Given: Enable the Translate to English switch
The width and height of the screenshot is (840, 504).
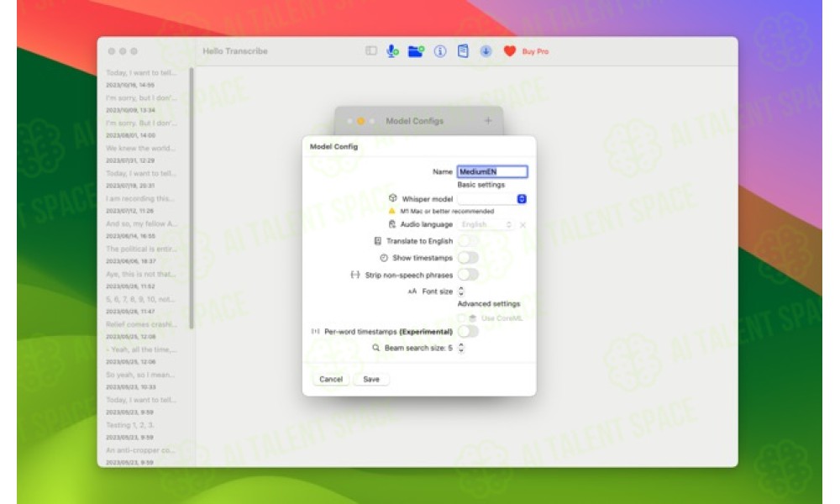Looking at the screenshot, I should pos(468,241).
